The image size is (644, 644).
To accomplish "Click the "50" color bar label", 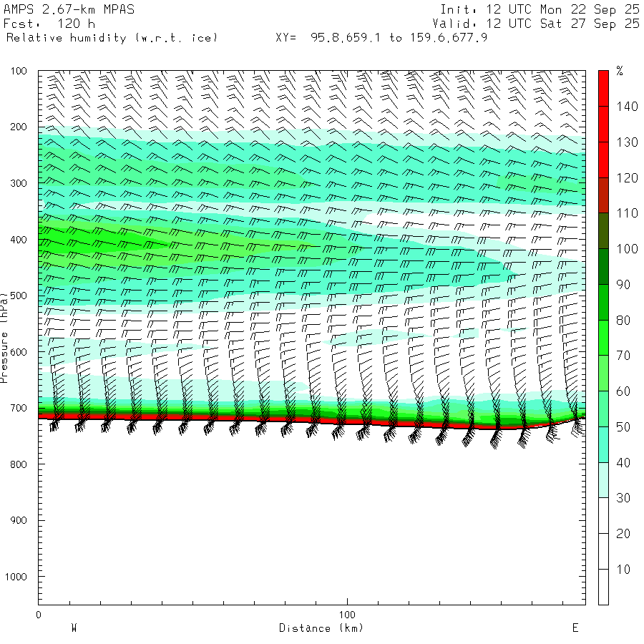I will (x=623, y=427).
